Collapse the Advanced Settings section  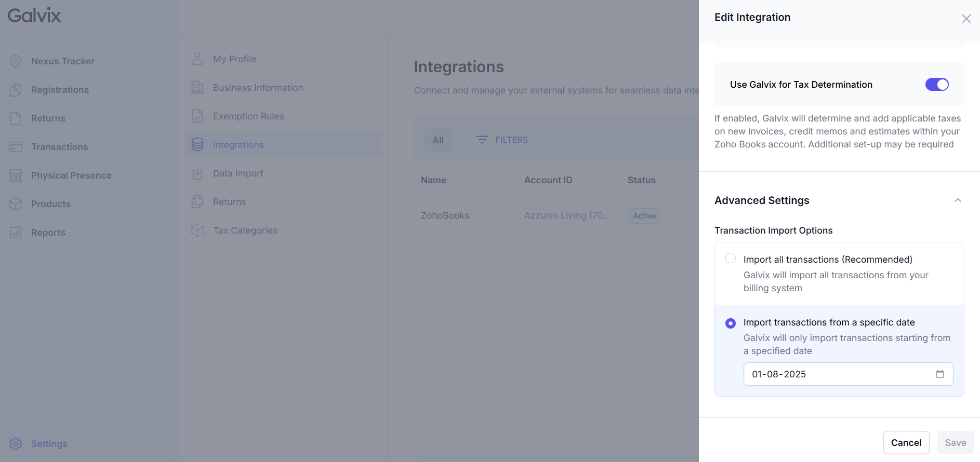click(957, 200)
